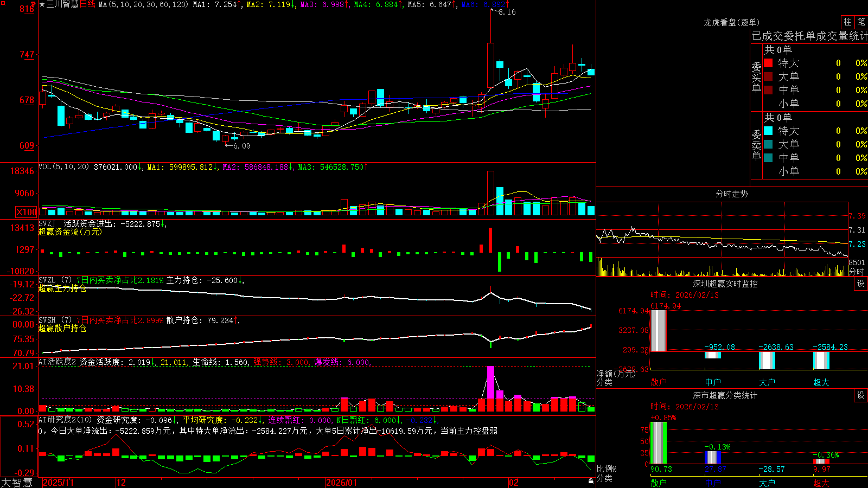Click the 8.16 high price marker on candlestick chart

tap(507, 12)
